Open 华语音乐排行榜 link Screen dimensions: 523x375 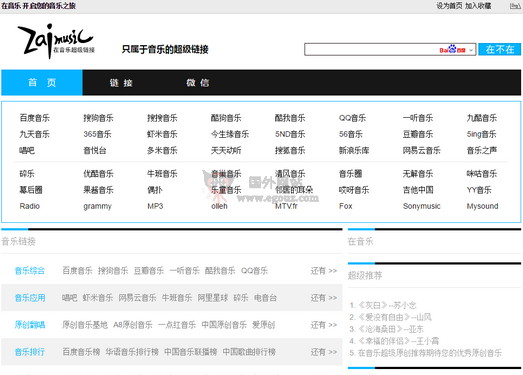pyautogui.click(x=132, y=352)
